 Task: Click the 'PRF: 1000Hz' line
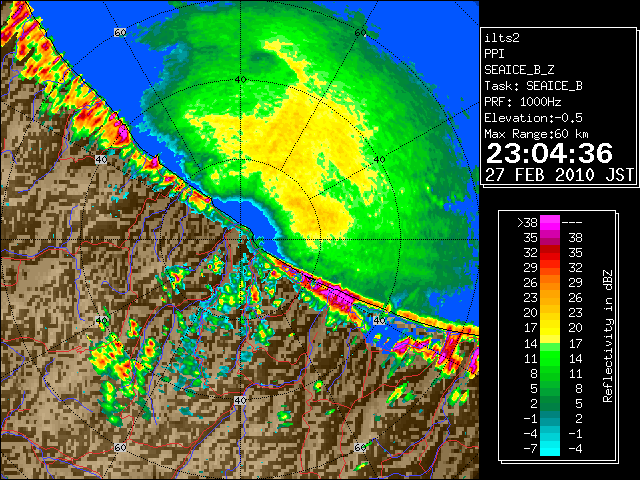click(x=523, y=102)
